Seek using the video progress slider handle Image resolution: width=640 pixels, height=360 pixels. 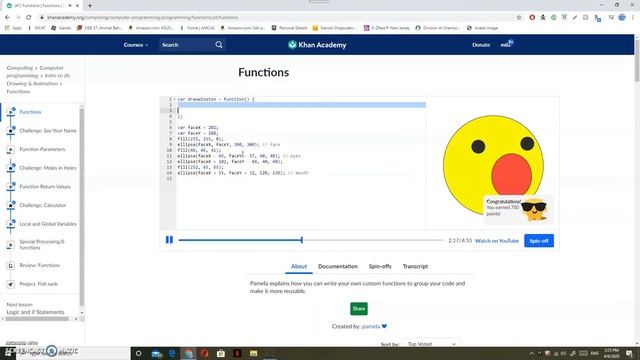[x=302, y=240]
